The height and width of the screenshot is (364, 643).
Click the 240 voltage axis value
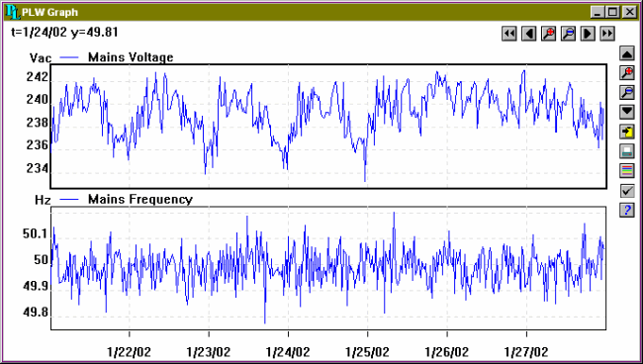pos(37,99)
